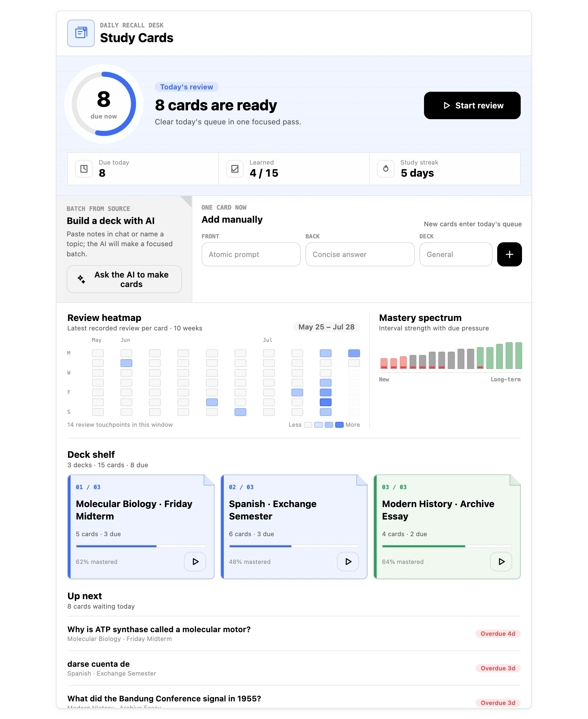
Task: Click the May 25 – Jul 28 date range pill
Action: coord(326,327)
